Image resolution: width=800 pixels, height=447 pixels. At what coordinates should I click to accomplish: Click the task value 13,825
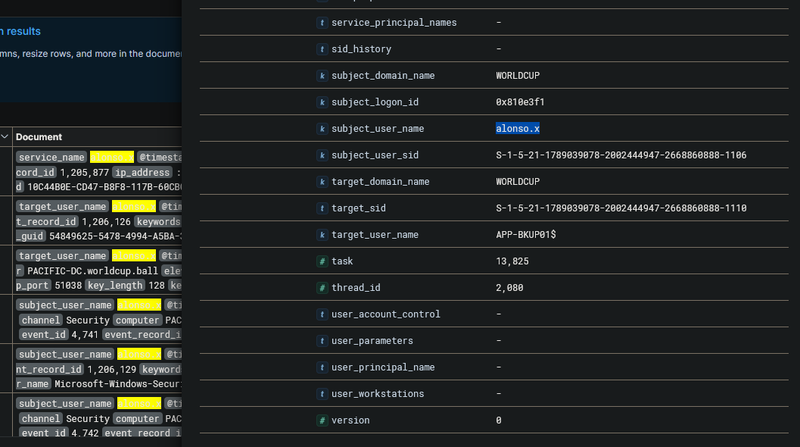(x=511, y=261)
